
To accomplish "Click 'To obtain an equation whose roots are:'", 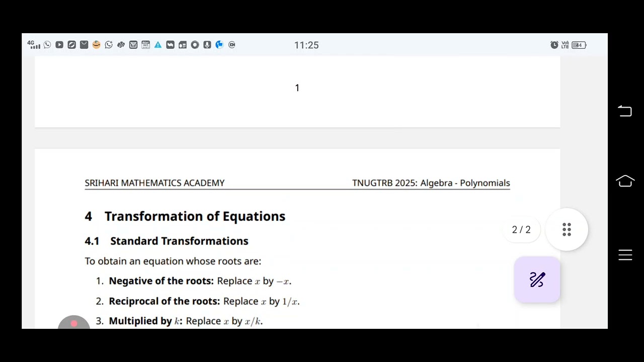I will click(x=173, y=261).
